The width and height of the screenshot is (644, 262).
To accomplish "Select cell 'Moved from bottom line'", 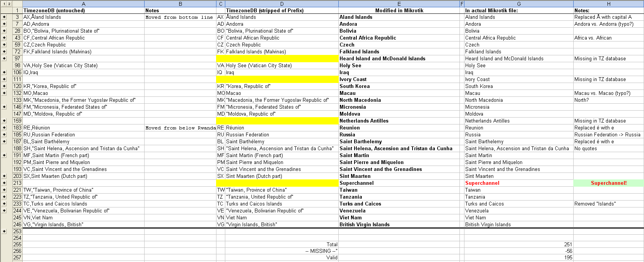I will 180,17.
